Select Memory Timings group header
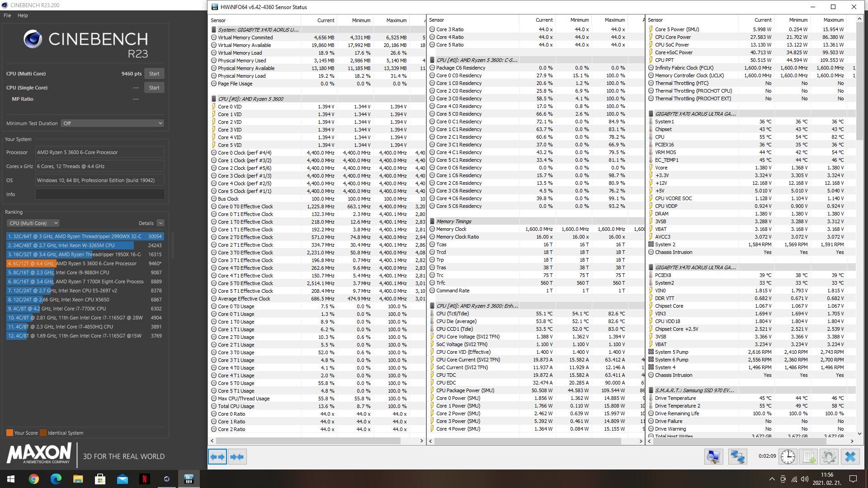The height and width of the screenshot is (488, 868). tap(453, 221)
